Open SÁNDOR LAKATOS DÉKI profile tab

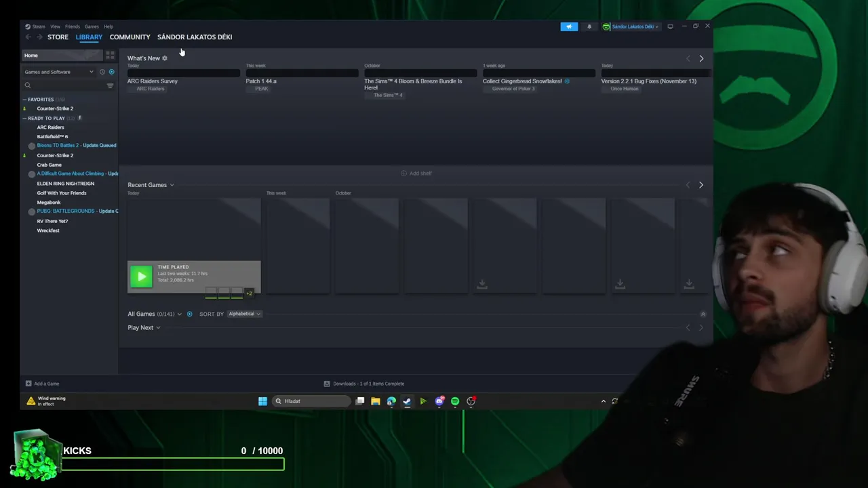[195, 37]
